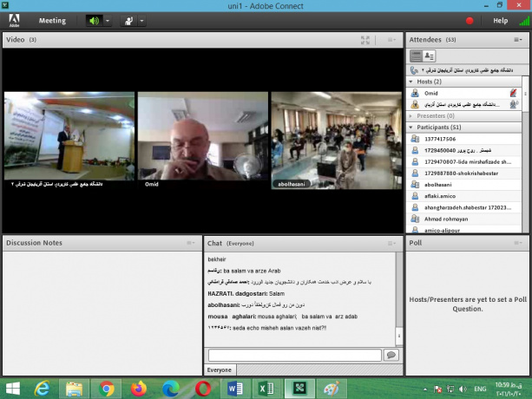532x399 pixels.
Task: Collapse the Hosts group
Action: coord(410,81)
